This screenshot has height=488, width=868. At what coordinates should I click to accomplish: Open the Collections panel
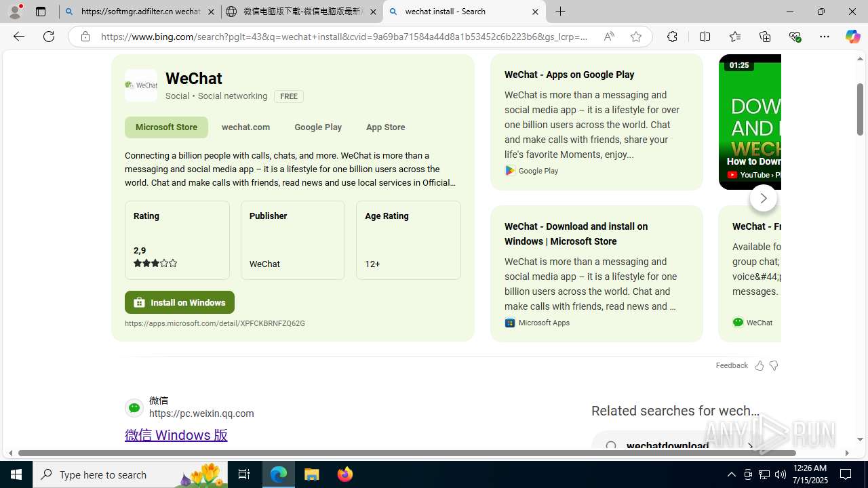765,37
